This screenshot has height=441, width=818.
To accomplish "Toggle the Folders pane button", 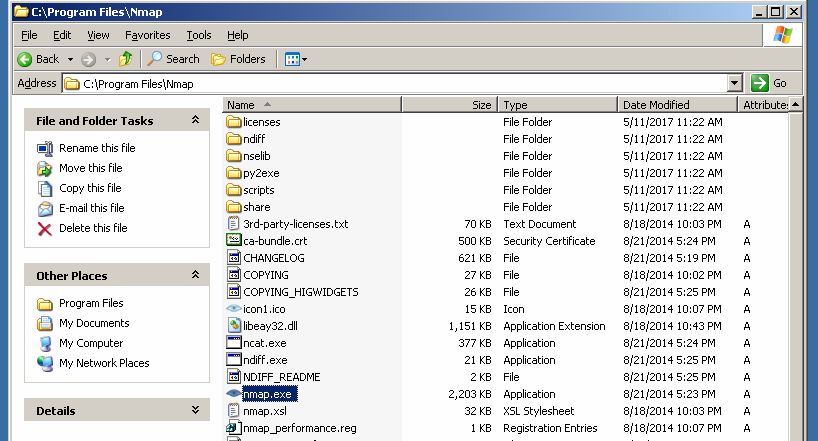I will pos(238,59).
